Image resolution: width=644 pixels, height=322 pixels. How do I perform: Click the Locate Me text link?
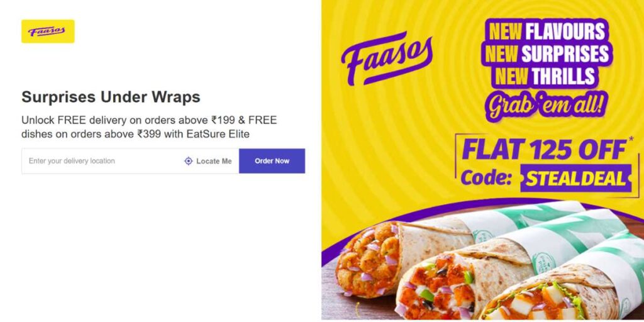pos(214,162)
